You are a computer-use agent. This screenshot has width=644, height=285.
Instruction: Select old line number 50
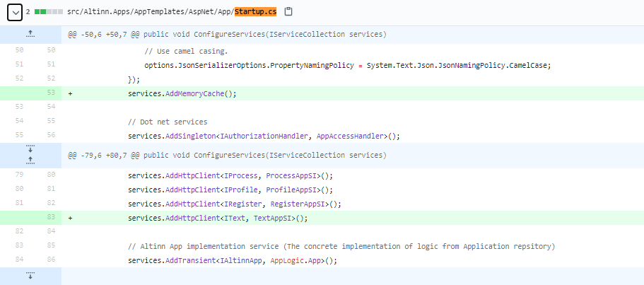pos(19,50)
